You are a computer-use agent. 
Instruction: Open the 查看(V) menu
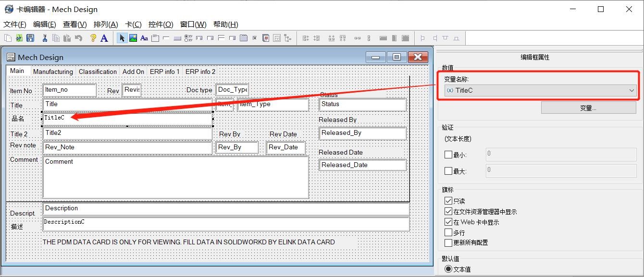(x=74, y=24)
